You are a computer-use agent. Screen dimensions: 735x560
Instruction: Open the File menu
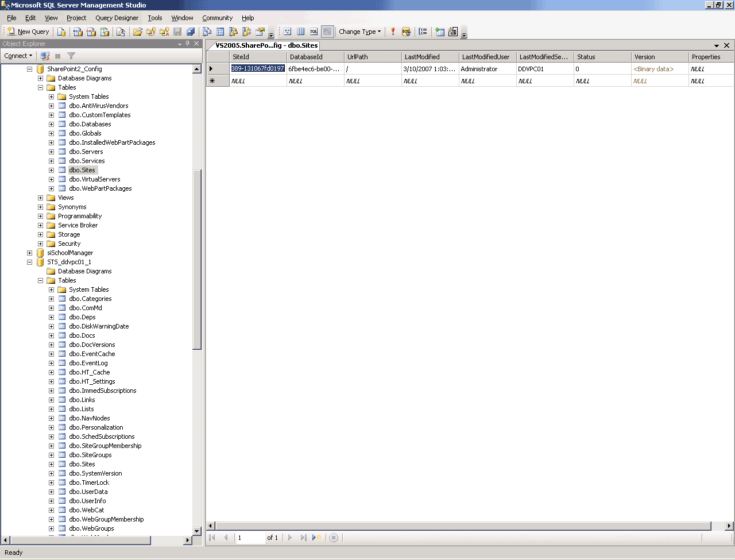click(x=11, y=18)
